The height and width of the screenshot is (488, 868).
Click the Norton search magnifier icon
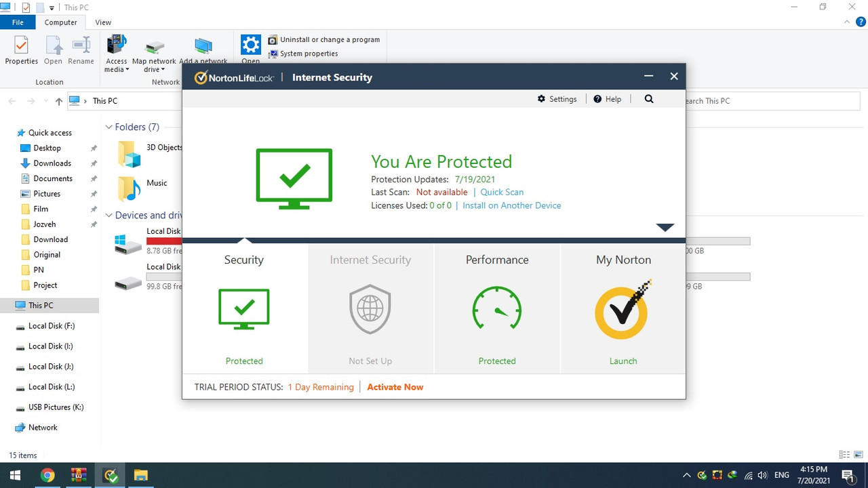pyautogui.click(x=649, y=99)
